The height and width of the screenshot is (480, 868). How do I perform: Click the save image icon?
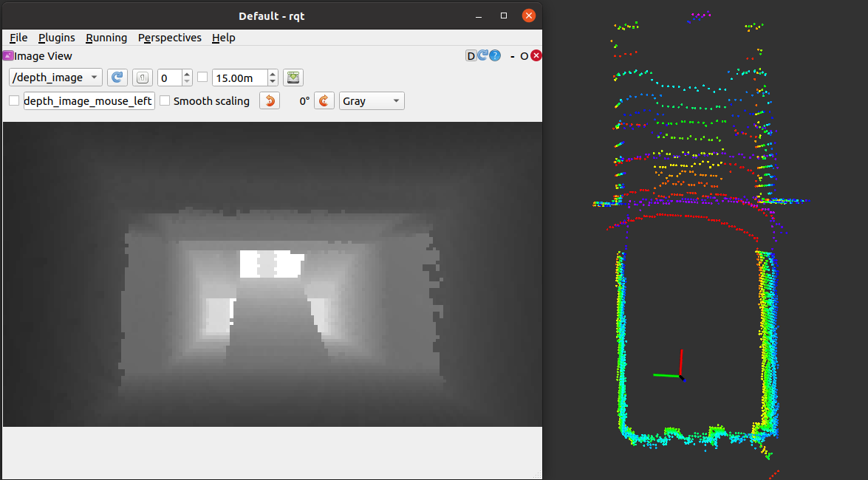coord(294,78)
